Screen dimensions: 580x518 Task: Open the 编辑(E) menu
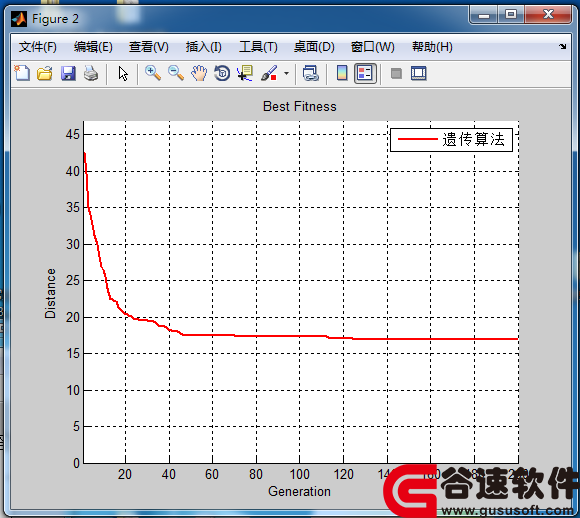(93, 47)
